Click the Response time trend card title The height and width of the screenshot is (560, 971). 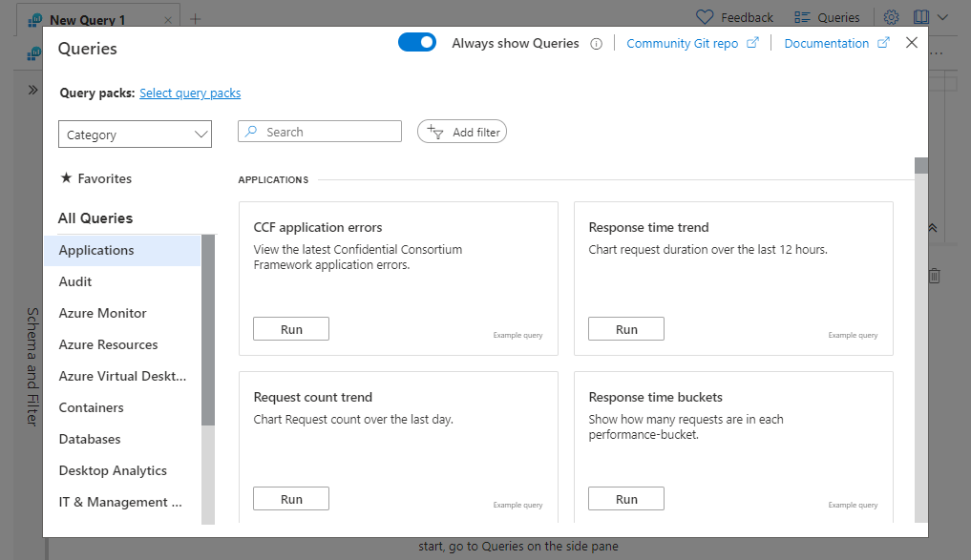click(x=648, y=227)
